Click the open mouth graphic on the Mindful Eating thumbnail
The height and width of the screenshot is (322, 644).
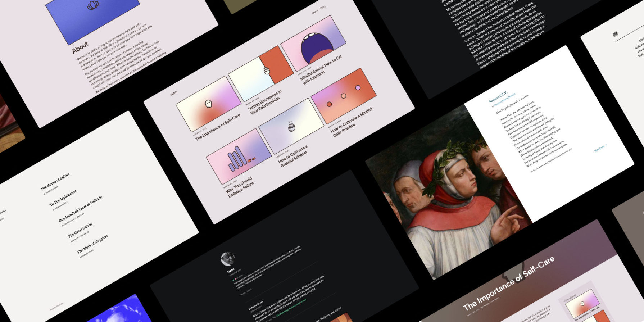pos(317,47)
